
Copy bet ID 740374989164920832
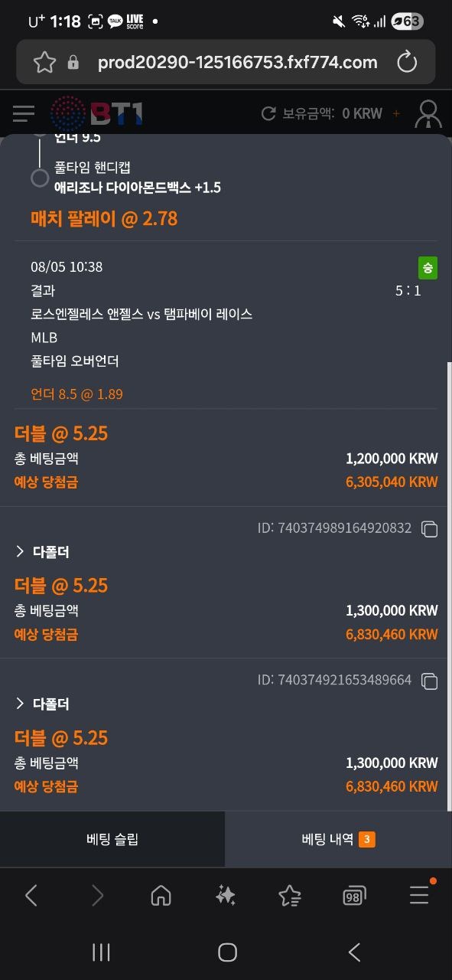[430, 529]
